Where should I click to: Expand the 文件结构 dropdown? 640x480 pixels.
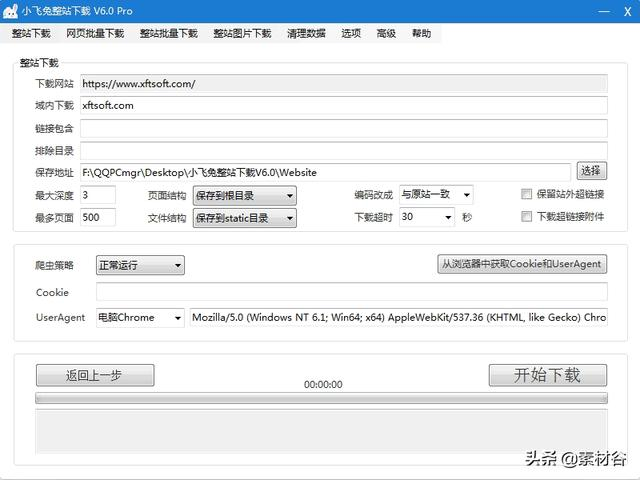tap(244, 218)
